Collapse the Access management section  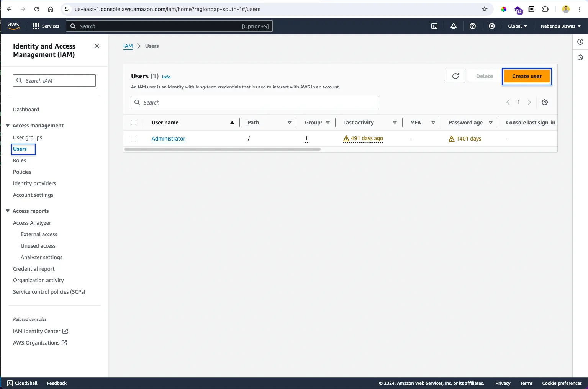point(8,126)
